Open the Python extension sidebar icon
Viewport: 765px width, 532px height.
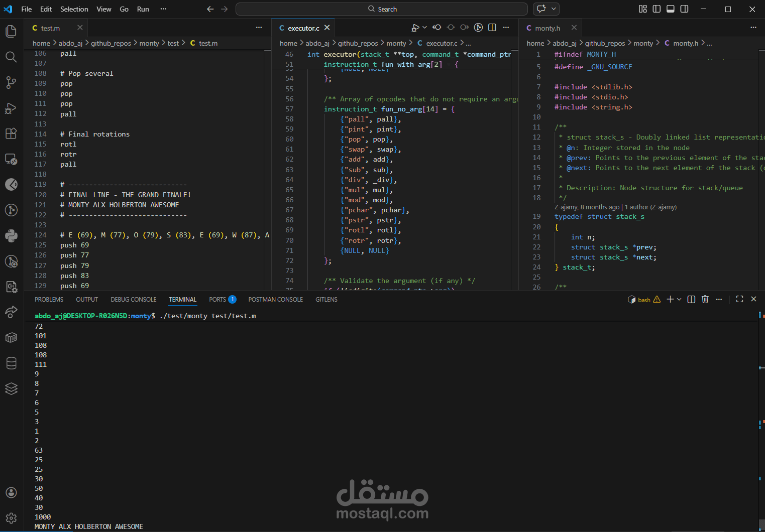point(11,235)
